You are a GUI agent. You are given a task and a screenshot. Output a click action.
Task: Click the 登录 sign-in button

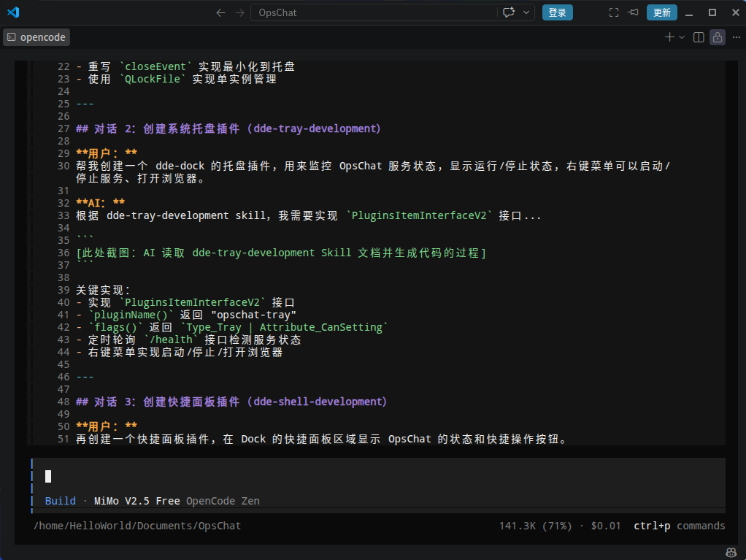point(557,12)
